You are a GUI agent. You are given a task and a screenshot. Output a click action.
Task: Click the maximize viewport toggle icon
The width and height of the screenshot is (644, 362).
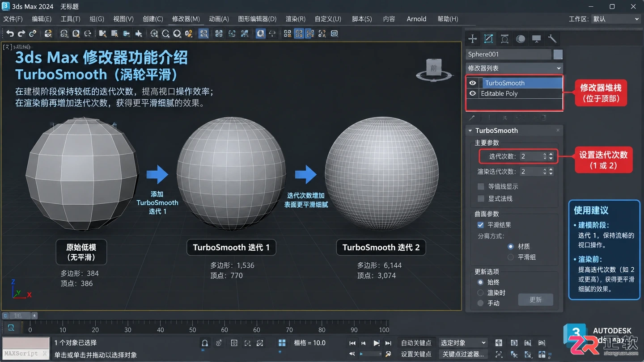[542, 354]
